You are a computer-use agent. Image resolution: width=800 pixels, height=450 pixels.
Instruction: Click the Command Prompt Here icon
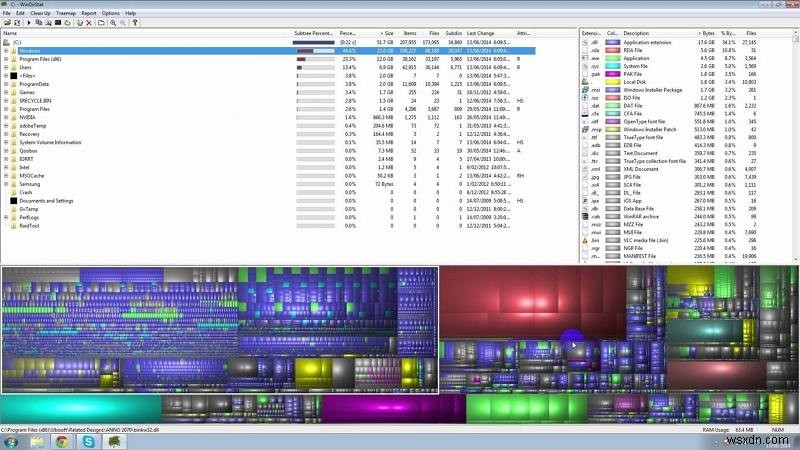[58, 23]
